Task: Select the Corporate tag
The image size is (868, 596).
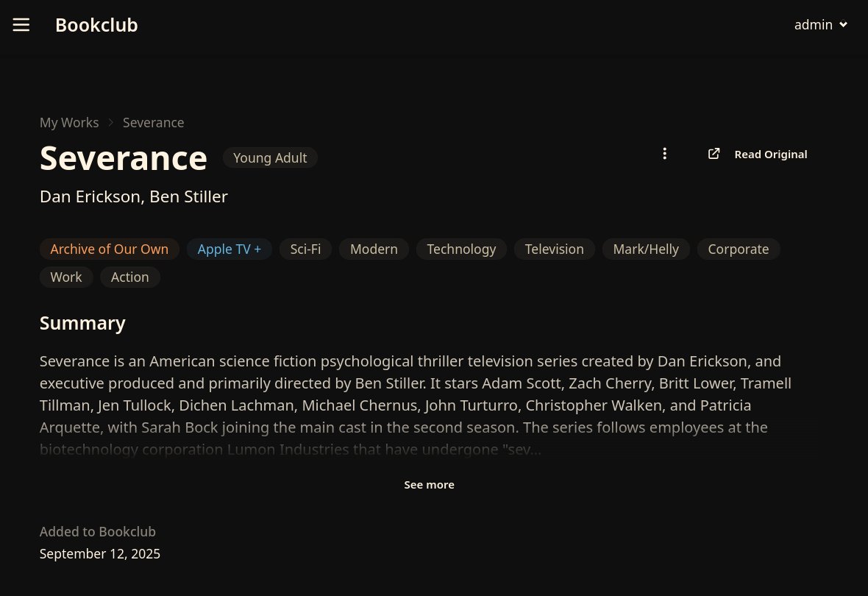Action: [x=739, y=249]
